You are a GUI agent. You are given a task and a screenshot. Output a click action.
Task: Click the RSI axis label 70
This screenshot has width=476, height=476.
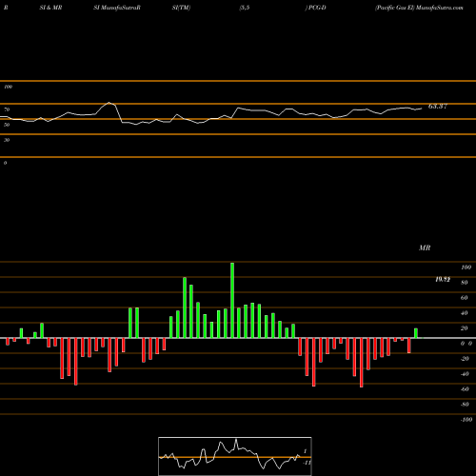pos(7,109)
